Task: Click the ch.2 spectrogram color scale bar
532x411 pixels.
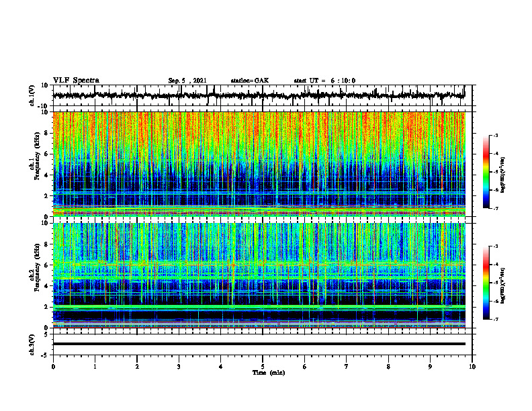Action: pyautogui.click(x=486, y=283)
